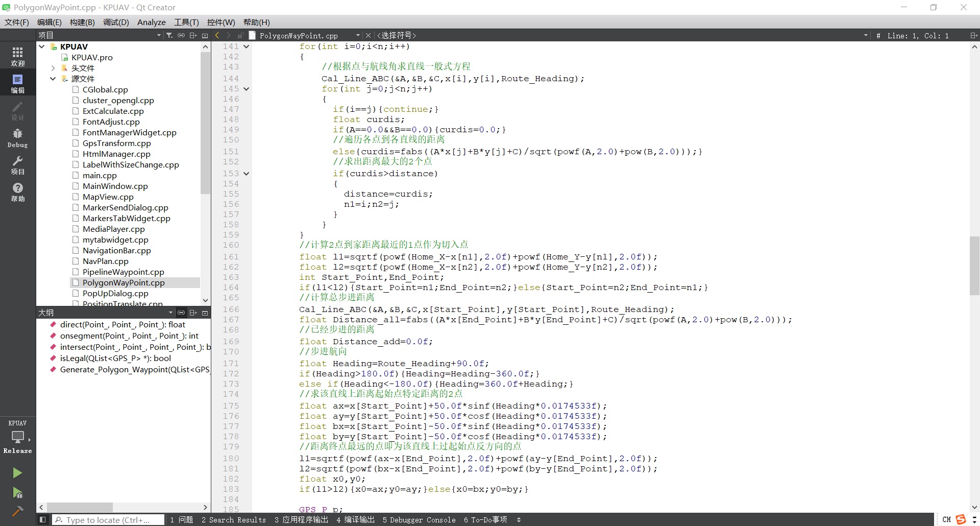
Task: Open the Help mode in sidebar
Action: click(17, 192)
